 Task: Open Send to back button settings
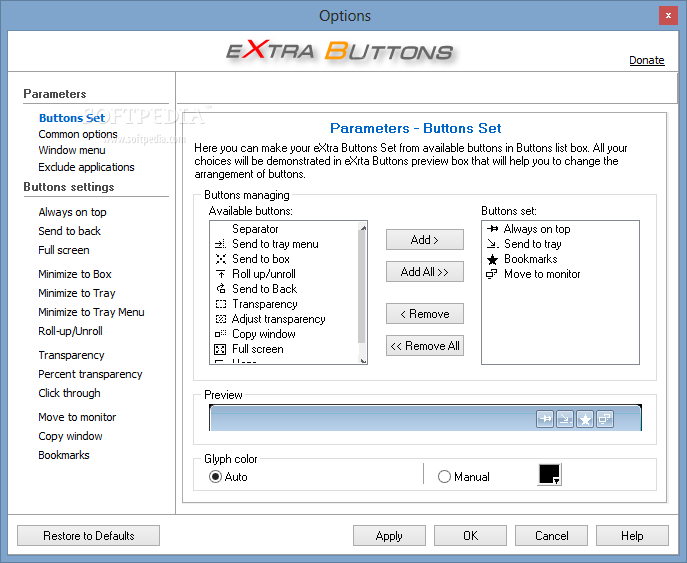point(69,231)
